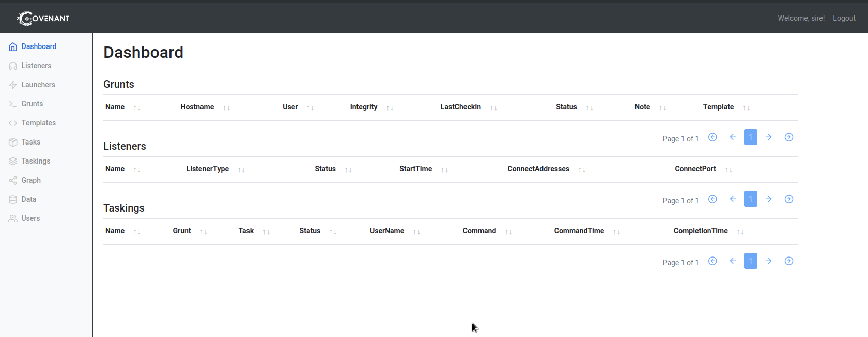Sort Grunts table by Note arrows
Image resolution: width=868 pixels, height=337 pixels.
pyautogui.click(x=662, y=108)
